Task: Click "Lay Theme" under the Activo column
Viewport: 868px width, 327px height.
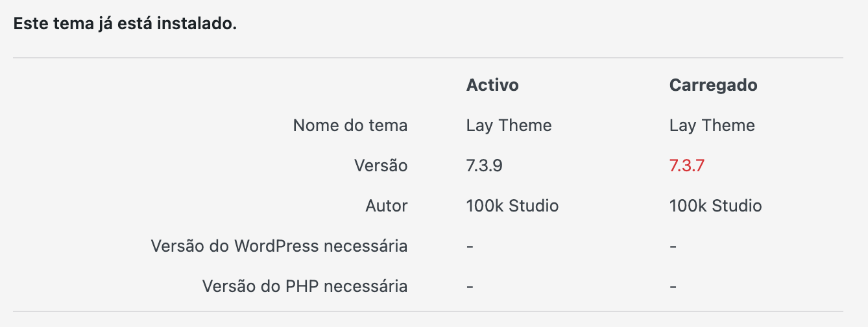Action: (509, 125)
